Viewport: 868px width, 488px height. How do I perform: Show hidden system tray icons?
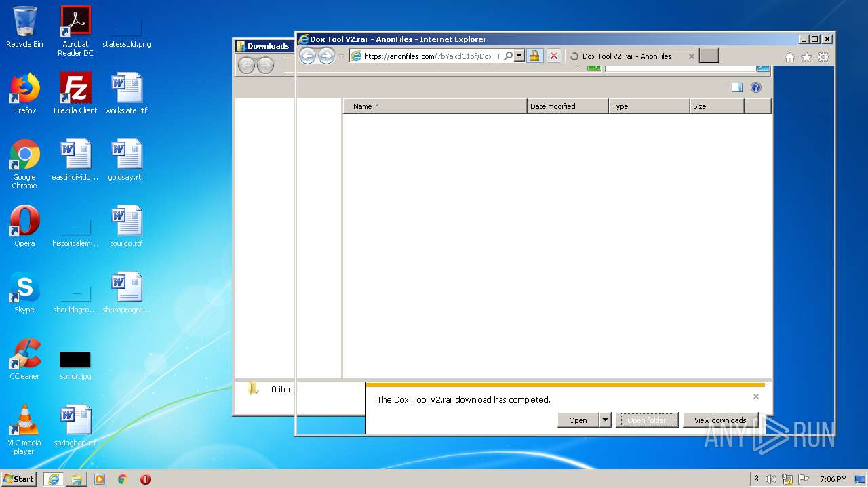(757, 479)
